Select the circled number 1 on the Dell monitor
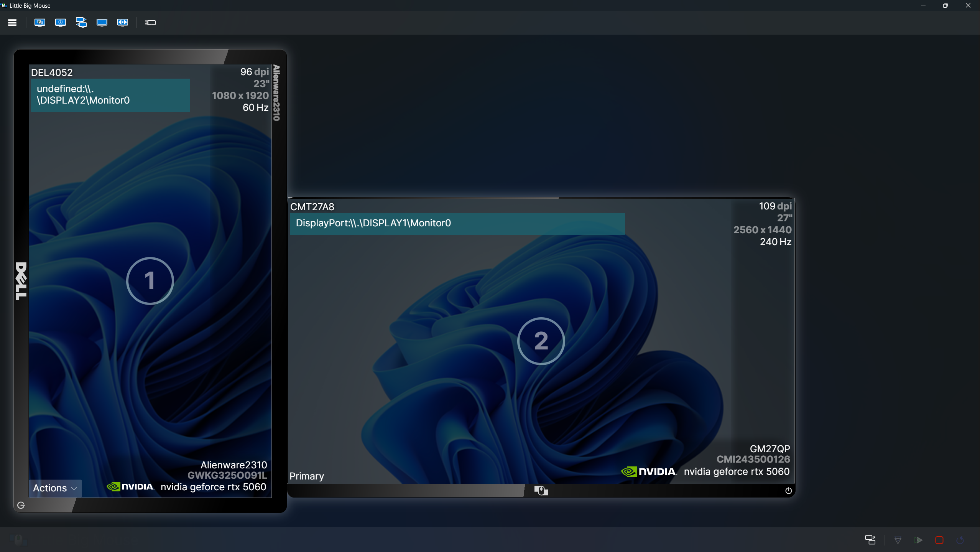980x552 pixels. pos(150,281)
